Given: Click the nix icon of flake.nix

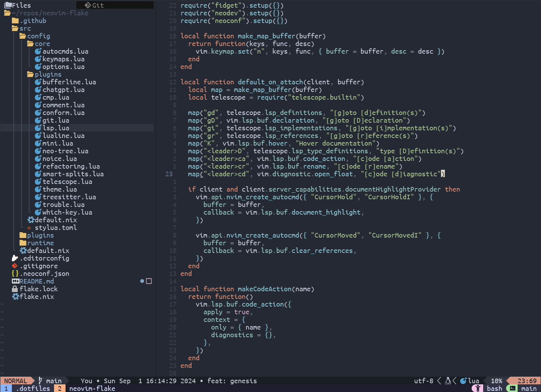Looking at the screenshot, I should pyautogui.click(x=15, y=297).
